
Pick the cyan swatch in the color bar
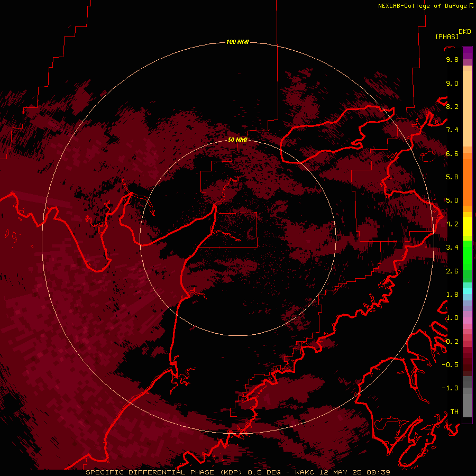[x=467, y=291]
